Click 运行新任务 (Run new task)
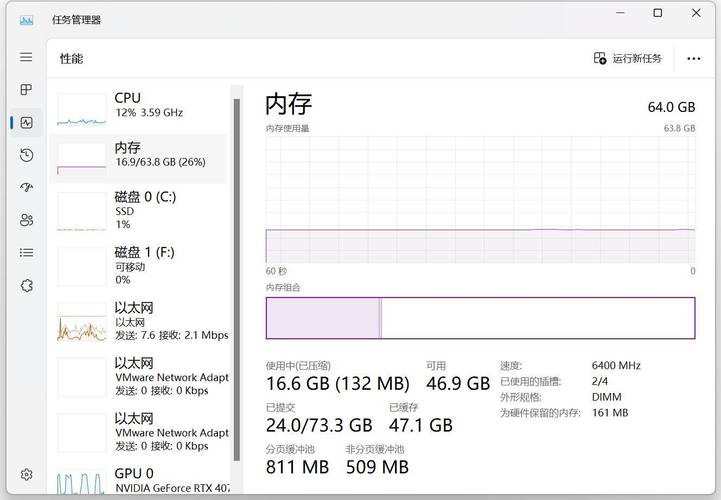721x500 pixels. 628,59
